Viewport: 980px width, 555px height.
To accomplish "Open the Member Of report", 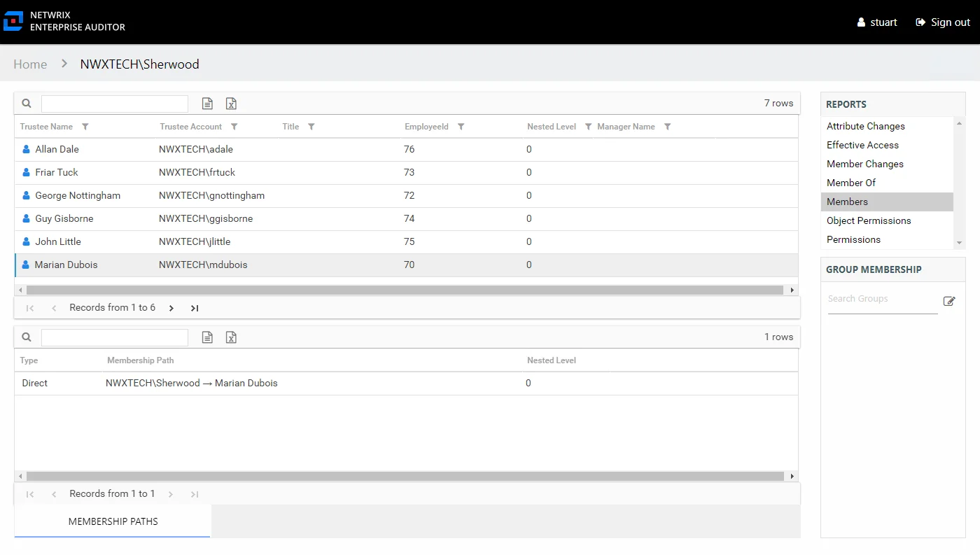I will (x=887, y=183).
